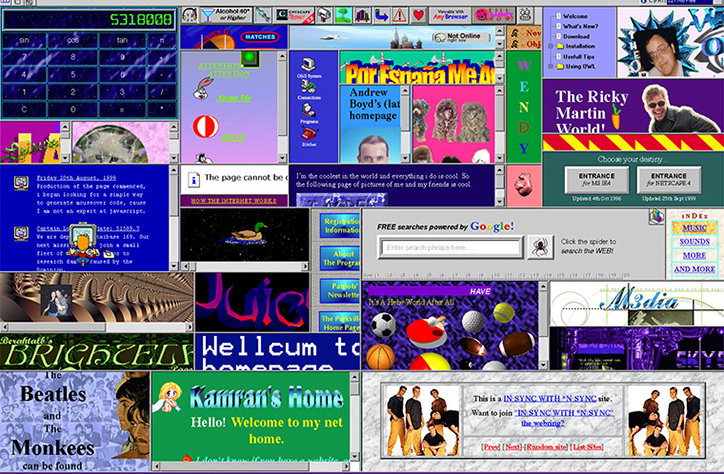Open the MORE index link

(x=694, y=255)
